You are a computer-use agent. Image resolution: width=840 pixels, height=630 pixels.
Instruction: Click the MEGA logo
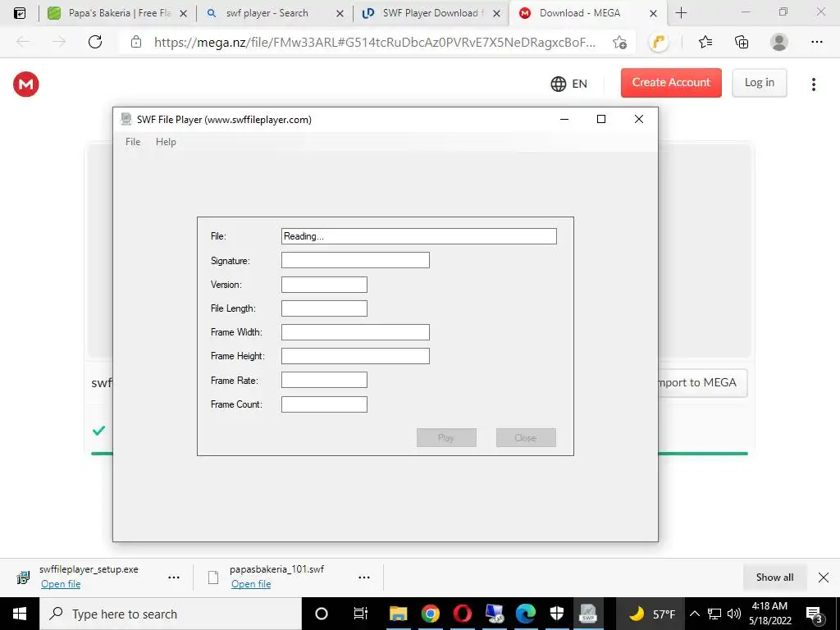[26, 84]
